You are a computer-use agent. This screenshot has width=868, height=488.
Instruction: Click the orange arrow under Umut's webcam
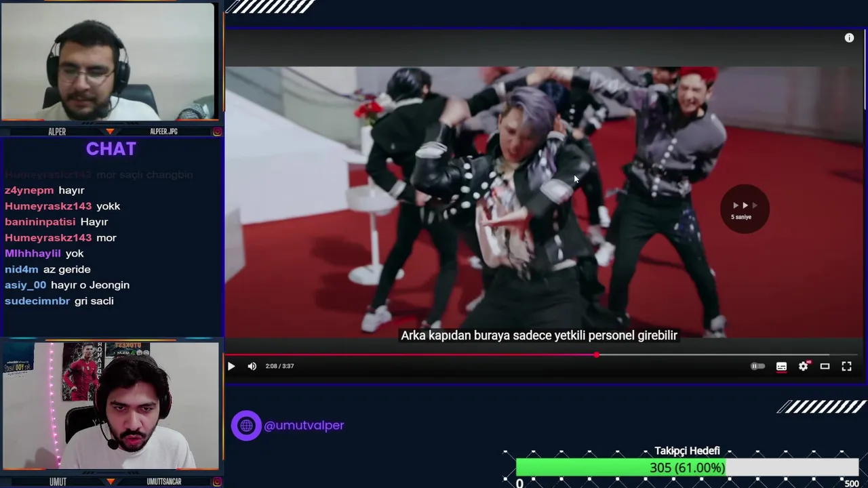[110, 482]
